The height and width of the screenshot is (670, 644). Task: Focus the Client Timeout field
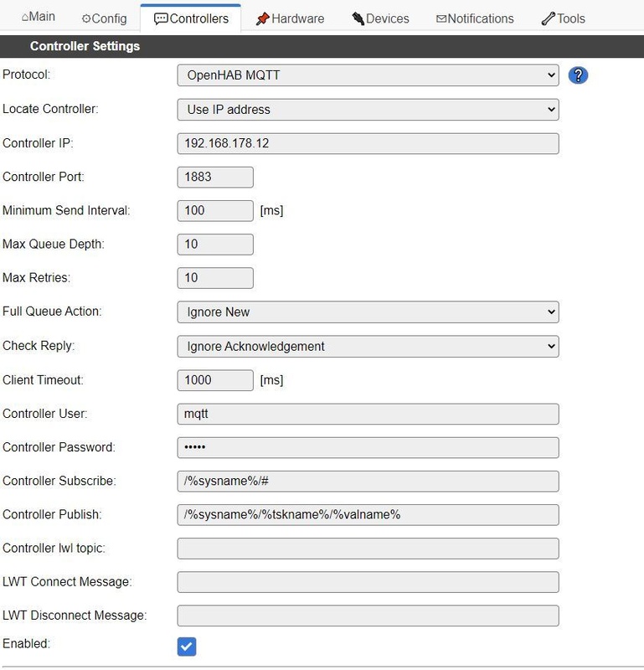coord(215,380)
